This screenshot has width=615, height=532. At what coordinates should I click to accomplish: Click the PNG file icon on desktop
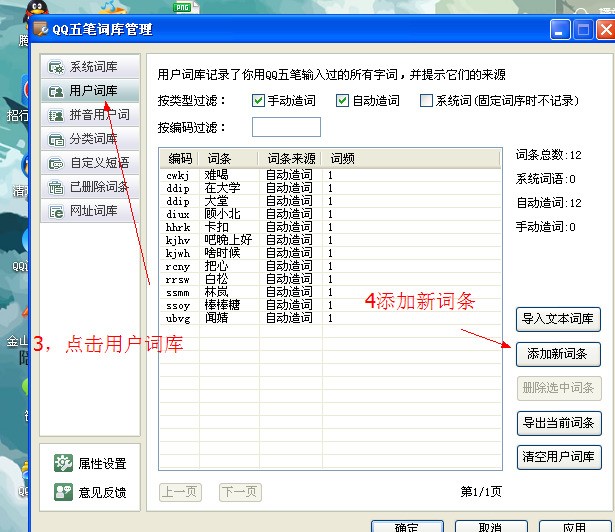click(x=185, y=7)
